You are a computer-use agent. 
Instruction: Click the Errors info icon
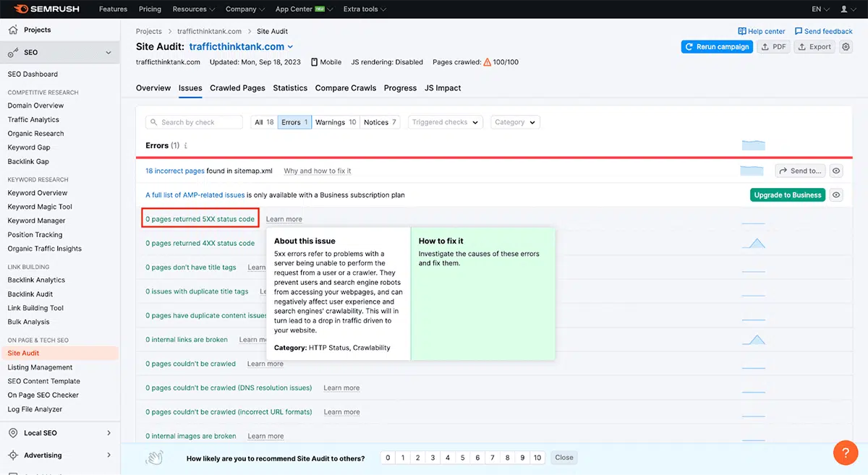186,145
